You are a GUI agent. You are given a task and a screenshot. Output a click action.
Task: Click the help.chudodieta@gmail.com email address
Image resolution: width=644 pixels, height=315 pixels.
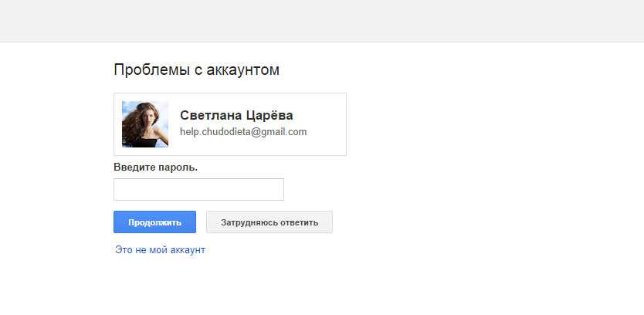[243, 132]
